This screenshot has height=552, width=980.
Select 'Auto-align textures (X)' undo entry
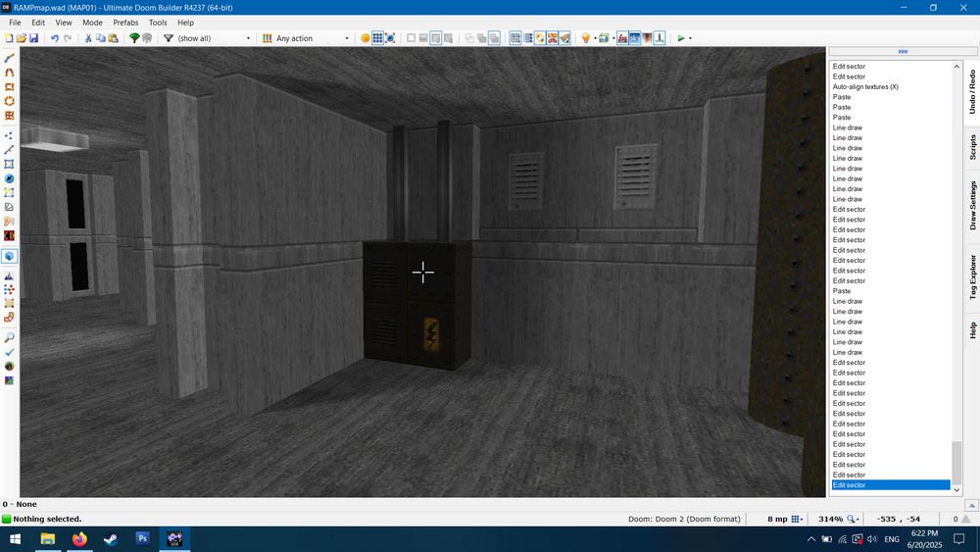[865, 87]
